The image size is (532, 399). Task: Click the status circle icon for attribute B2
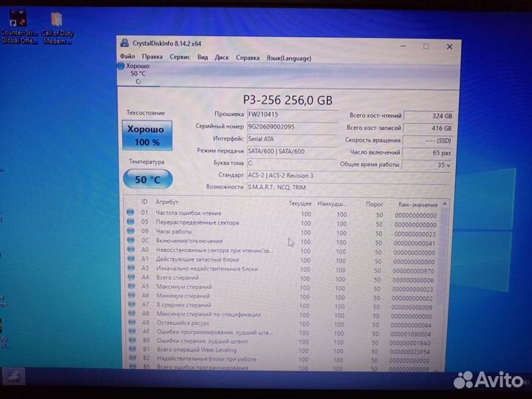pyautogui.click(x=133, y=358)
